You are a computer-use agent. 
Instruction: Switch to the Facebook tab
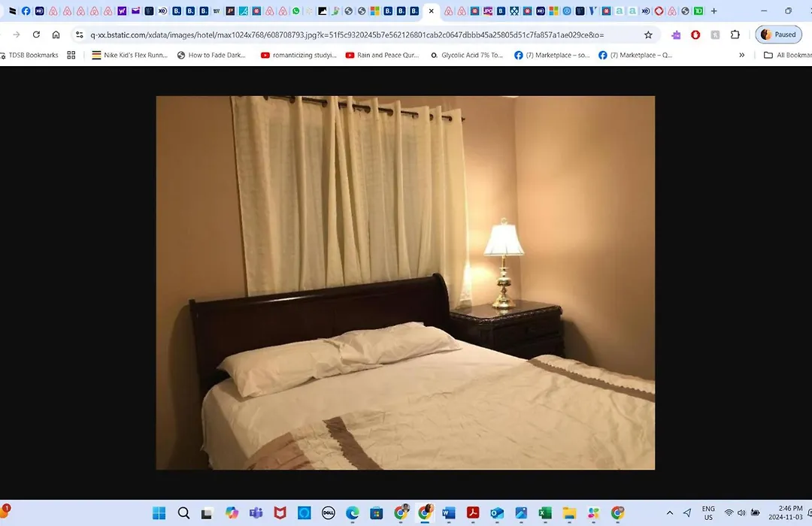click(x=26, y=11)
